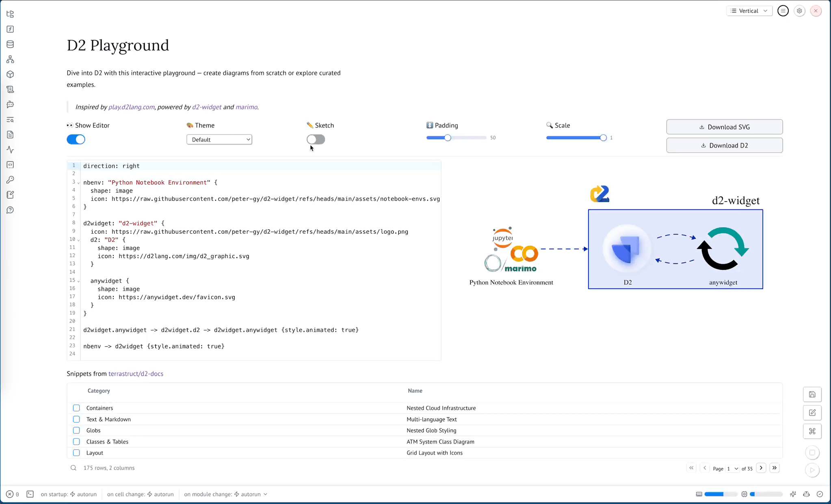Enable the Sketch toggle
831x504 pixels.
(316, 140)
